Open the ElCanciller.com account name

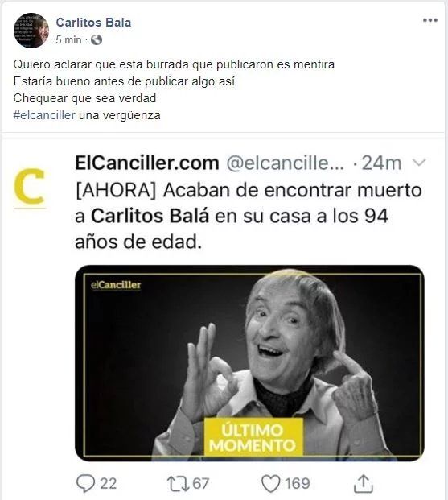coord(147,163)
